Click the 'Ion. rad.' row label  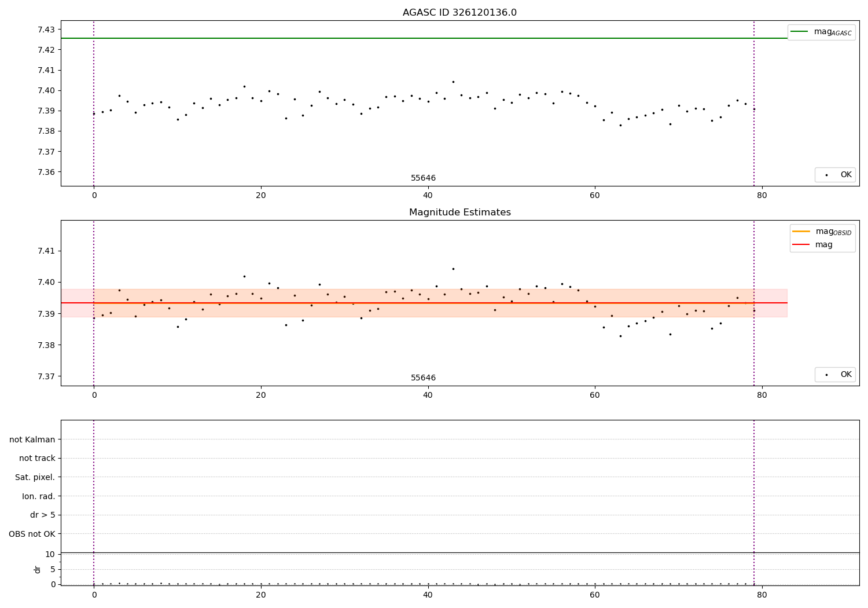39,496
